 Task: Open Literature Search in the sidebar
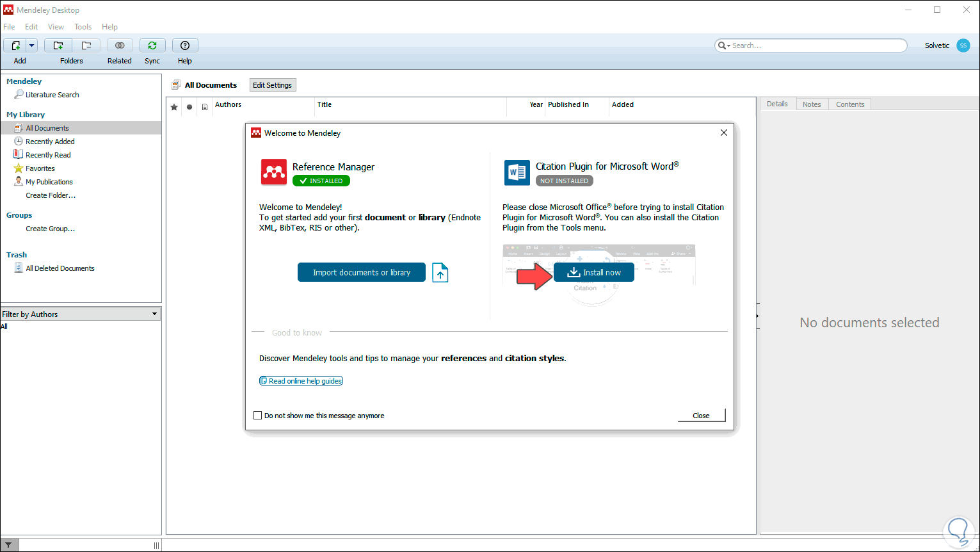tap(52, 95)
